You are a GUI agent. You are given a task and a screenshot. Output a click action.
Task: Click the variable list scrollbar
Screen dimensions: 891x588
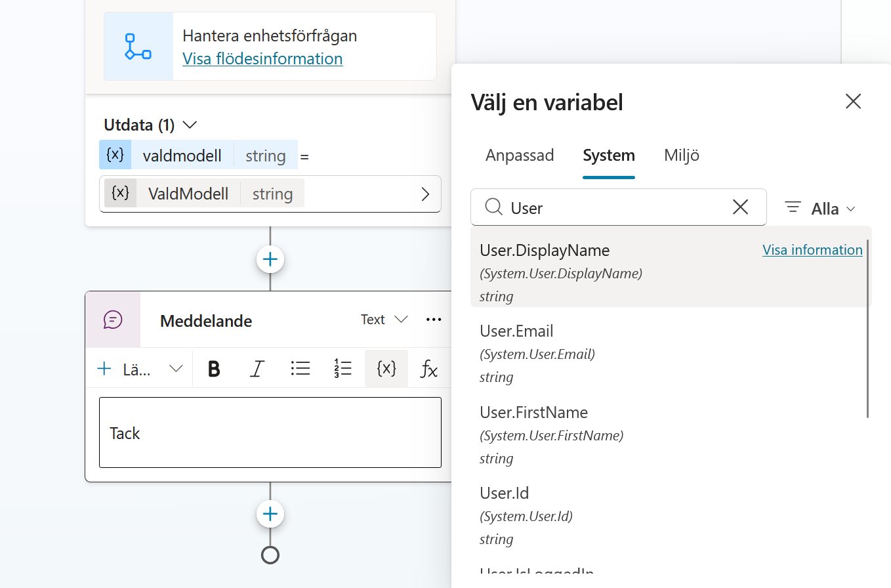[868, 328]
